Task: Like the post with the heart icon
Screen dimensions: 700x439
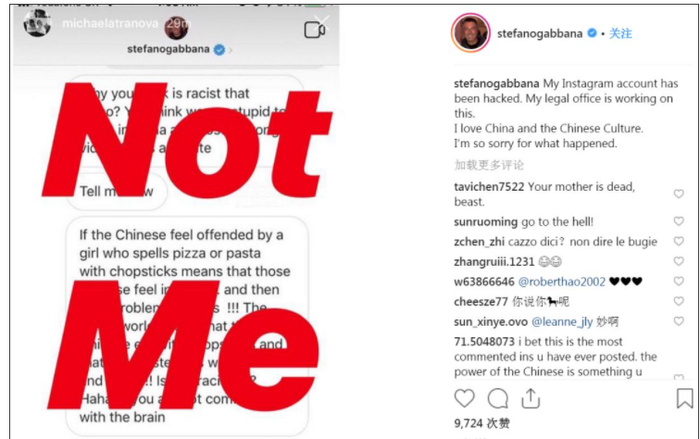Action: (464, 399)
